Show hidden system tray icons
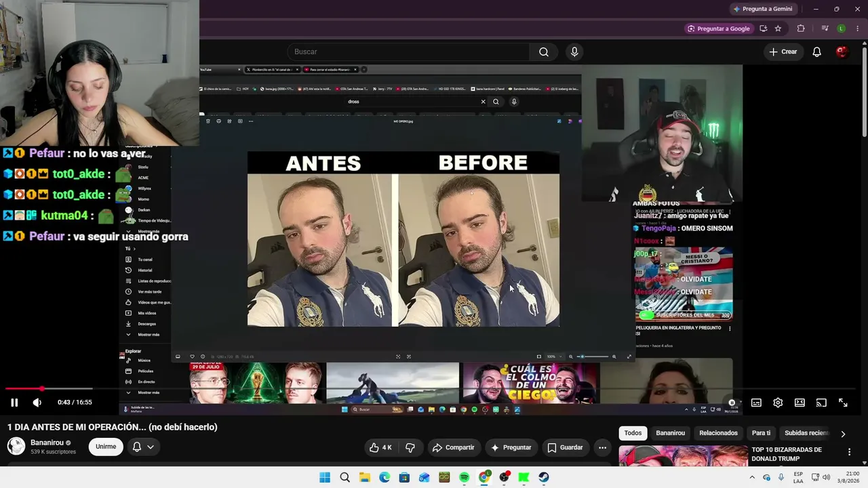This screenshot has width=868, height=488. pos(751,477)
